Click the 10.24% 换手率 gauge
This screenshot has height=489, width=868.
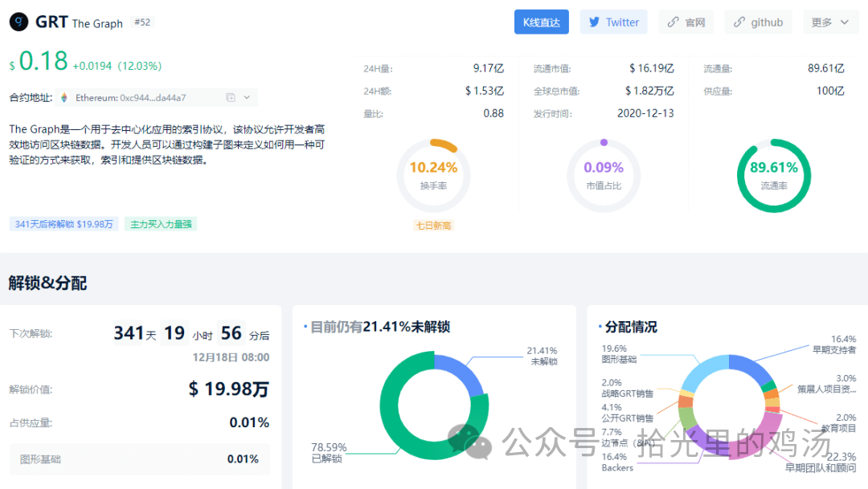pos(433,176)
